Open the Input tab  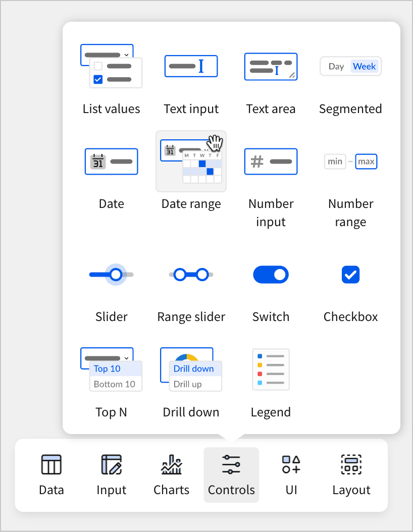click(111, 474)
